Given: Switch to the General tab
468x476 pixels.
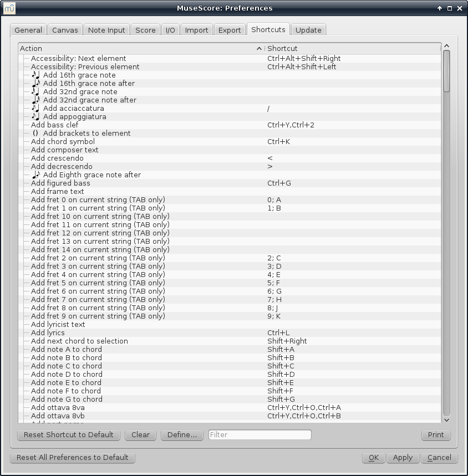Looking at the screenshot, I should pos(28,30).
